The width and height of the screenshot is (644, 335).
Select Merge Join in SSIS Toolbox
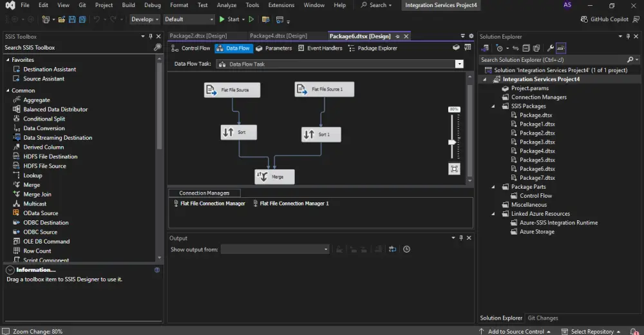37,195
